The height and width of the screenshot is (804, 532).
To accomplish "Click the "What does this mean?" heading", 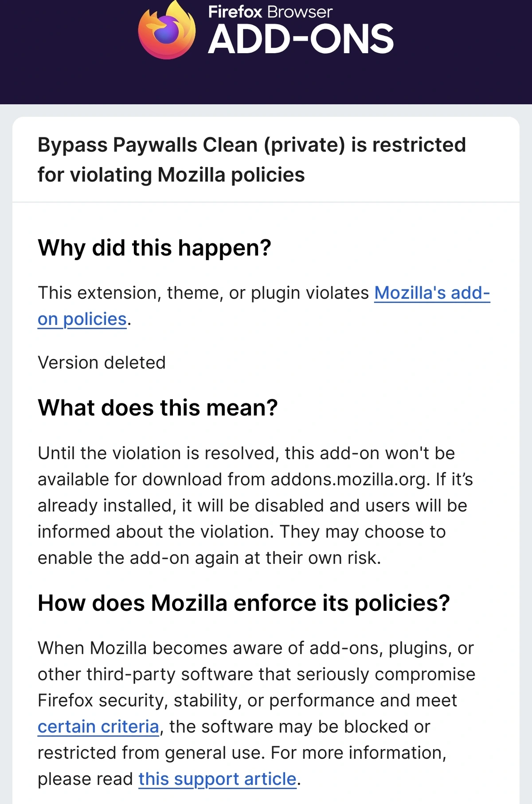I will [x=157, y=408].
